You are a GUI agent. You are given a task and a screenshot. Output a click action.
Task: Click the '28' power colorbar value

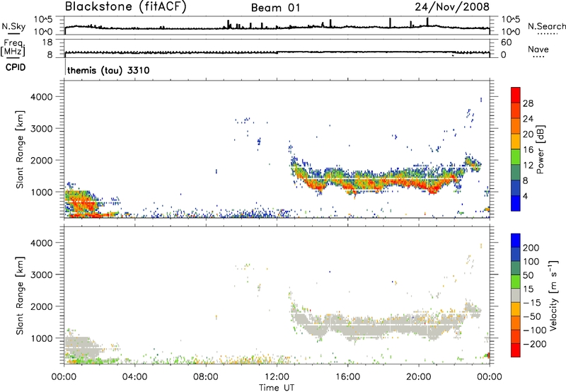point(528,103)
